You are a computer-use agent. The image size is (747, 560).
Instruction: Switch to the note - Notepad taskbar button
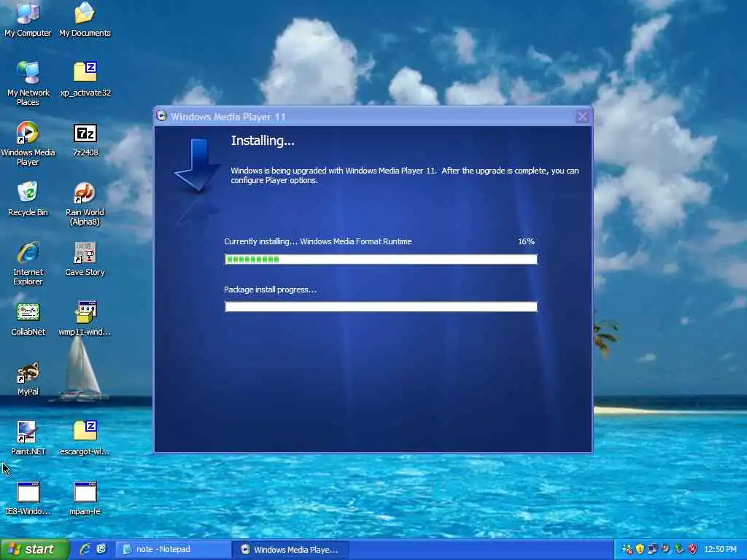click(x=173, y=550)
